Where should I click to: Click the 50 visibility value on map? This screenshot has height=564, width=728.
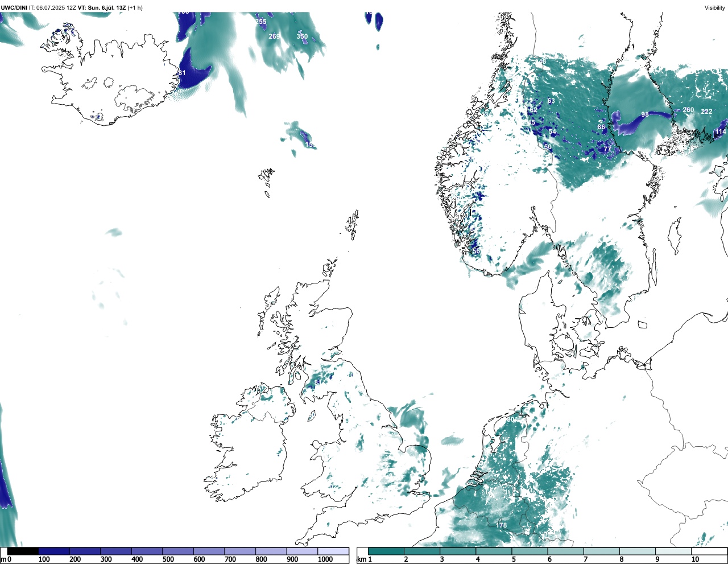click(x=548, y=147)
